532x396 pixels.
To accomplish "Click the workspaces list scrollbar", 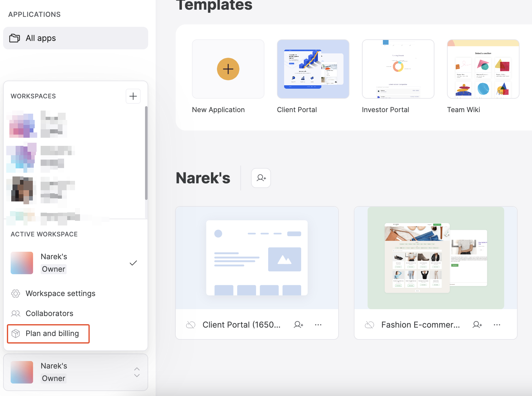I will coord(145,156).
